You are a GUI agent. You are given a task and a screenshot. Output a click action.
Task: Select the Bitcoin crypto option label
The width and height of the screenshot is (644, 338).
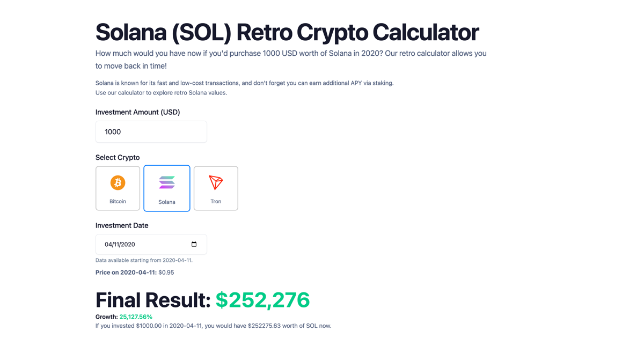(118, 202)
